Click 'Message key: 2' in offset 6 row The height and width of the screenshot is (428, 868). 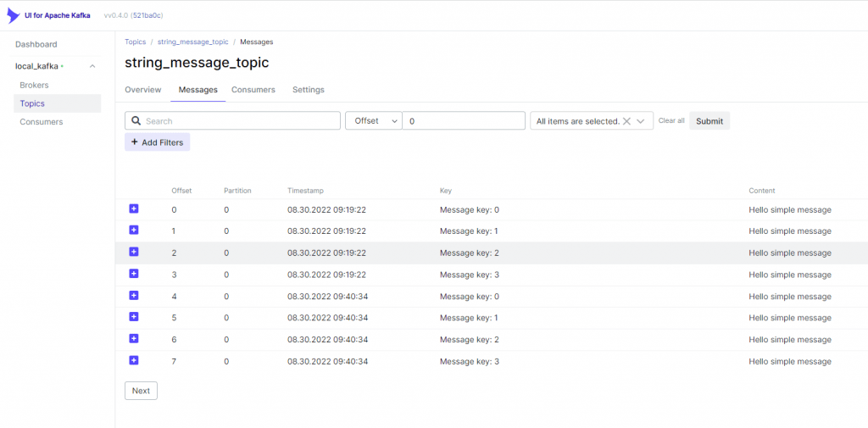click(470, 339)
